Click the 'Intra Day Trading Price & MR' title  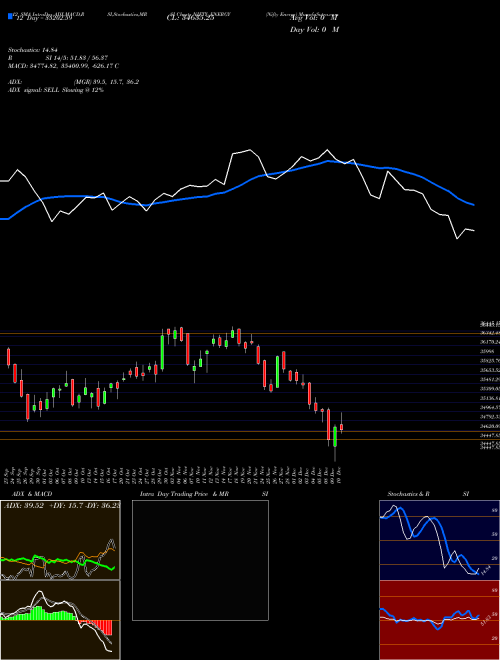tap(184, 494)
